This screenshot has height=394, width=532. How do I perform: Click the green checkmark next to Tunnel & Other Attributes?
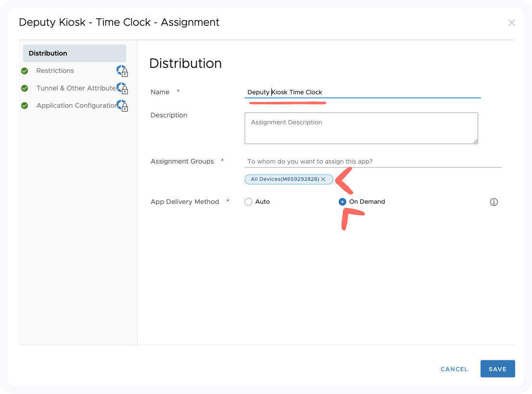tap(25, 88)
